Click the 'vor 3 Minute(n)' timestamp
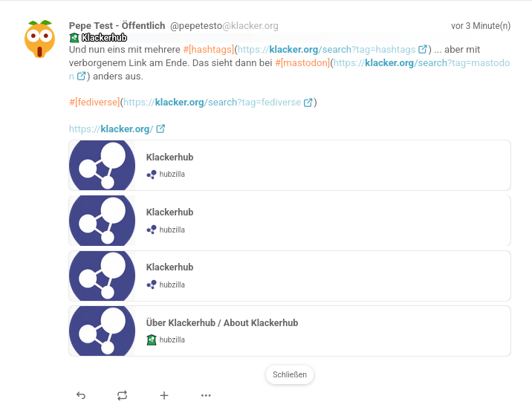Image resolution: width=532 pixels, height=416 pixels. point(481,26)
